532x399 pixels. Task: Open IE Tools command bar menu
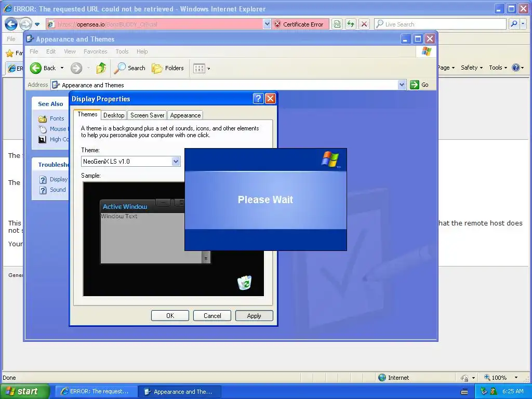click(x=498, y=68)
